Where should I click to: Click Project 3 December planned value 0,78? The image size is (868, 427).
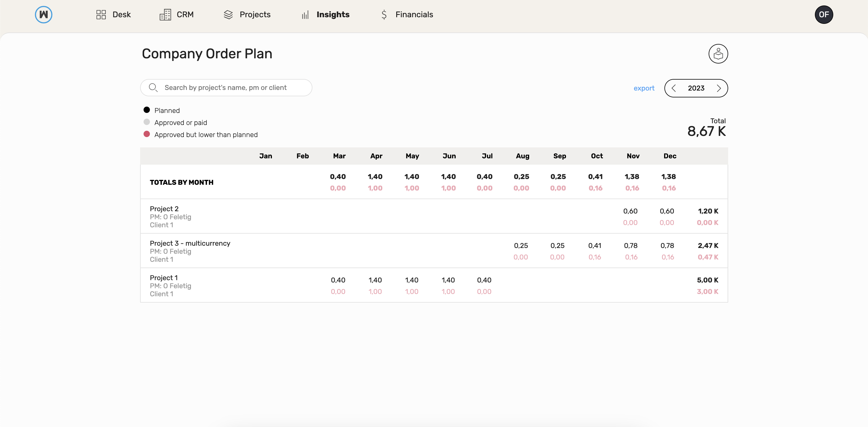pos(667,246)
